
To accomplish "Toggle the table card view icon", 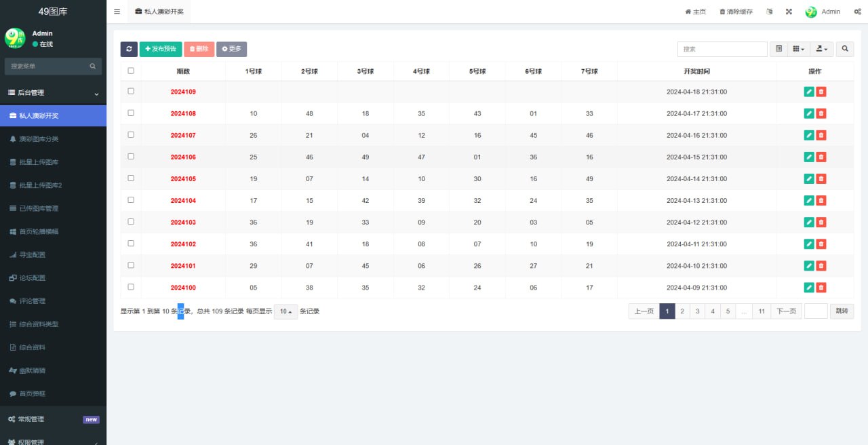I will 778,49.
